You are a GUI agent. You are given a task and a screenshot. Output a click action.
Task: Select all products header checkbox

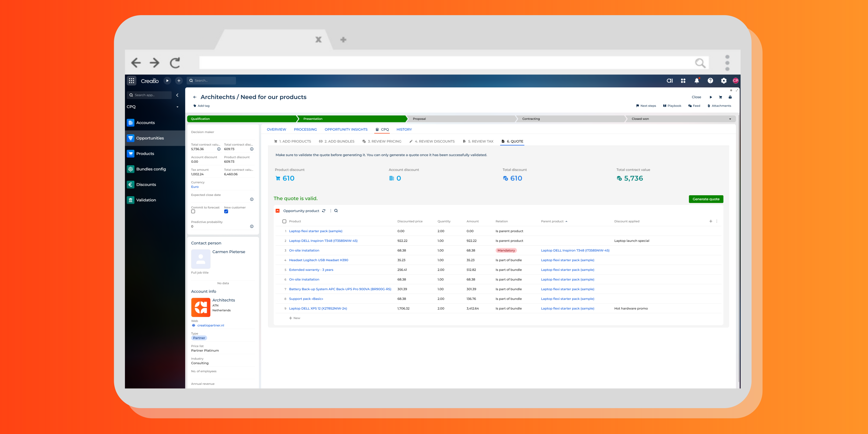click(x=284, y=221)
